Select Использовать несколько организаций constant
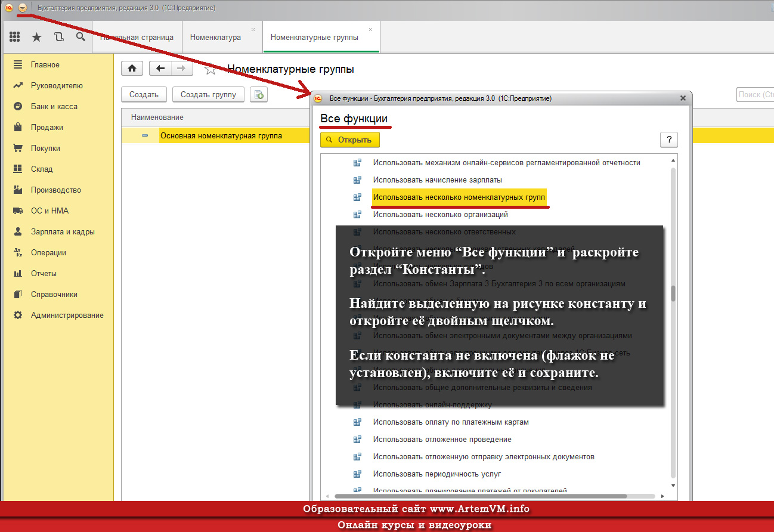Screen dimensions: 774x532 [x=440, y=214]
